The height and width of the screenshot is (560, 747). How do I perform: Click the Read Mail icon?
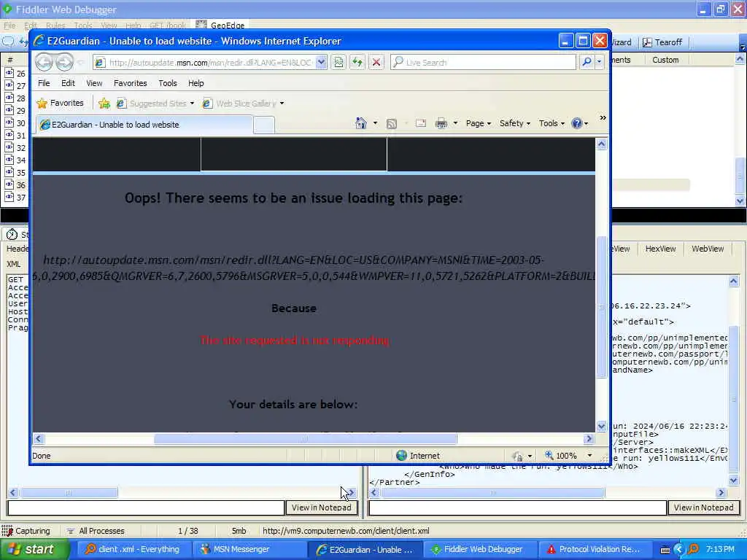coord(421,123)
